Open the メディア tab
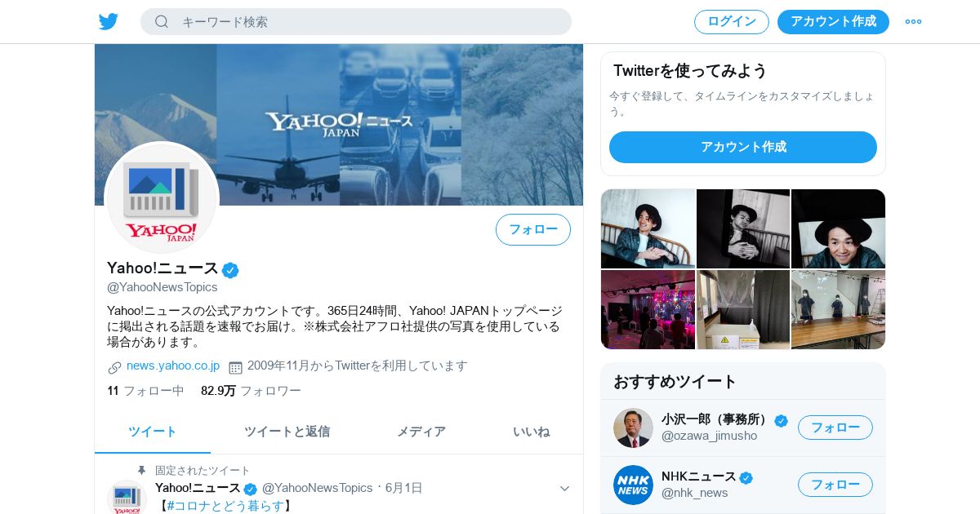This screenshot has height=514, width=980. 421,432
